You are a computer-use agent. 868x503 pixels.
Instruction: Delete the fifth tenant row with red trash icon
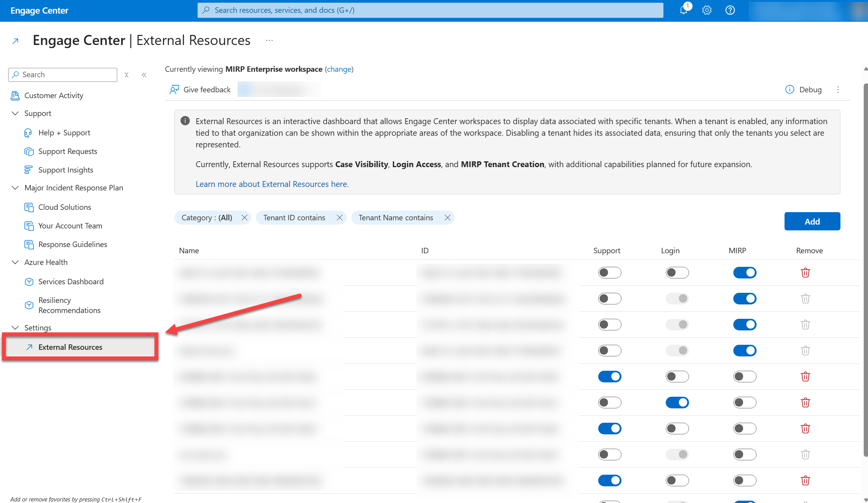tap(806, 377)
